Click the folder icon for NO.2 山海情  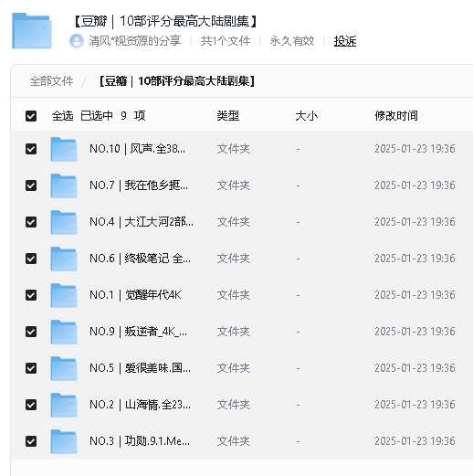64,405
